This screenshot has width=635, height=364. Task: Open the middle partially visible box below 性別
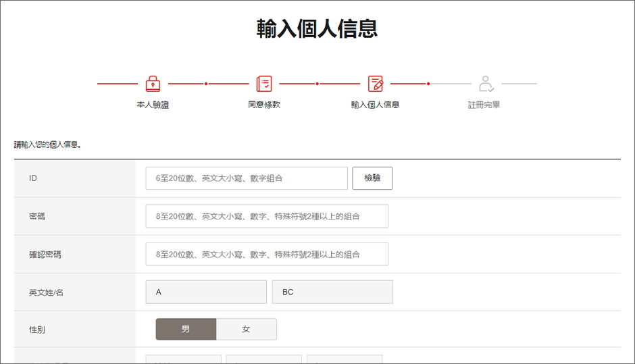[x=263, y=359]
